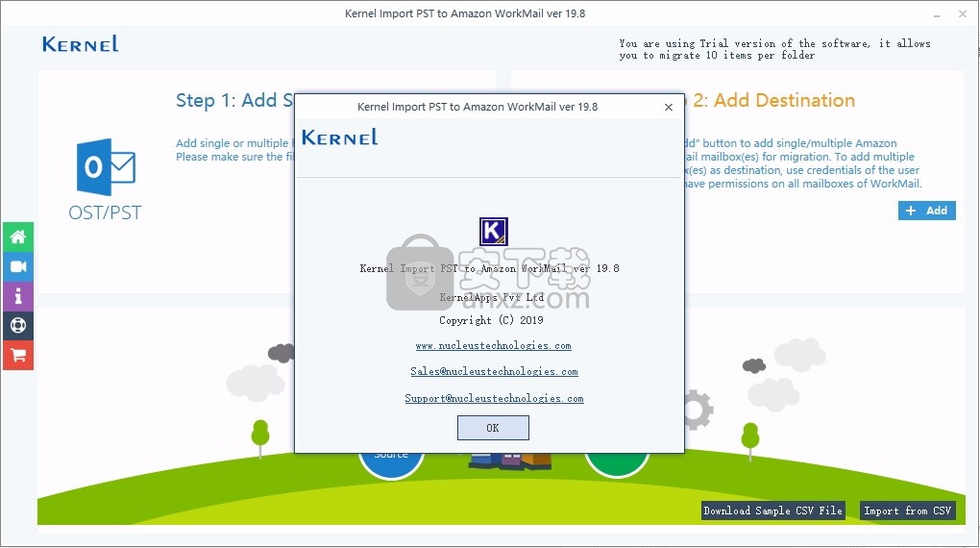This screenshot has width=980, height=548.
Task: Close the main Kernel window
Action: coord(963,13)
